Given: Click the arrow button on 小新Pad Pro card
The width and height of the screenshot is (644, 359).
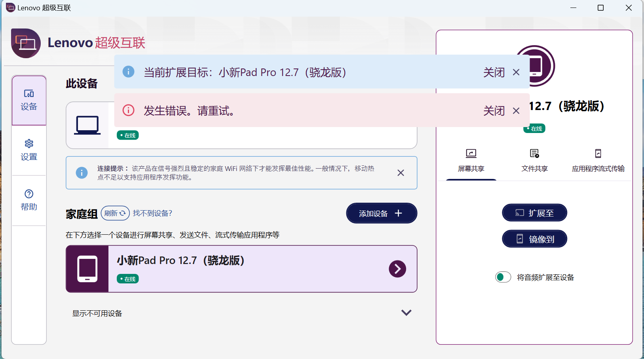Looking at the screenshot, I should pos(397,269).
